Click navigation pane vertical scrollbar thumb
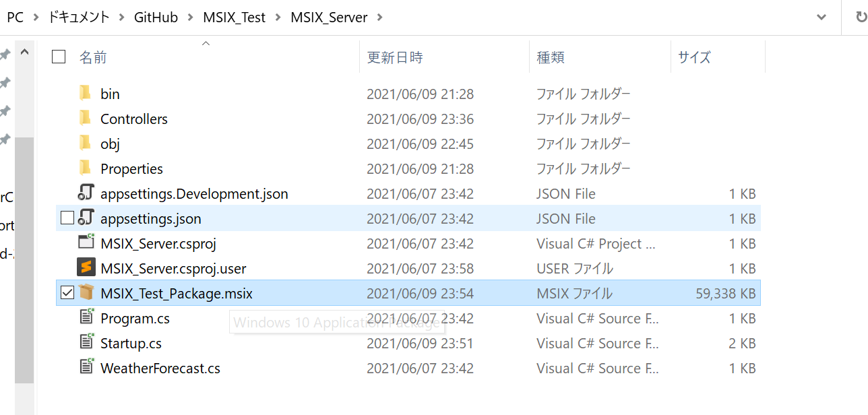 click(x=24, y=259)
